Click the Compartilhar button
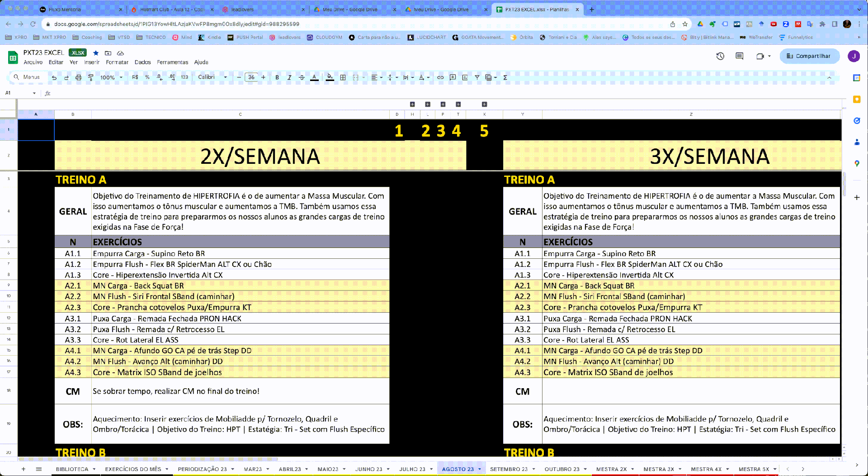868x476 pixels. tap(809, 56)
